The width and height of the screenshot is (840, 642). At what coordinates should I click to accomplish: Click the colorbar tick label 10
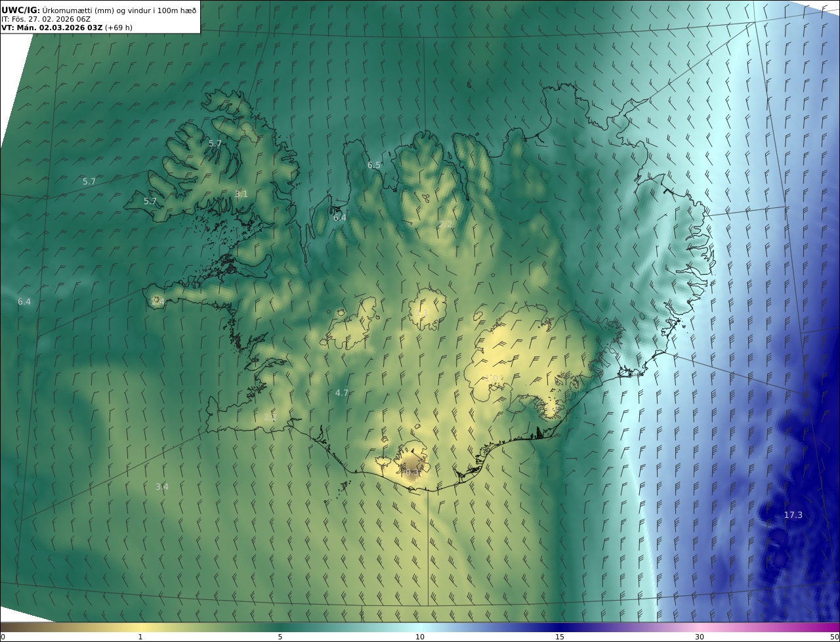[420, 637]
